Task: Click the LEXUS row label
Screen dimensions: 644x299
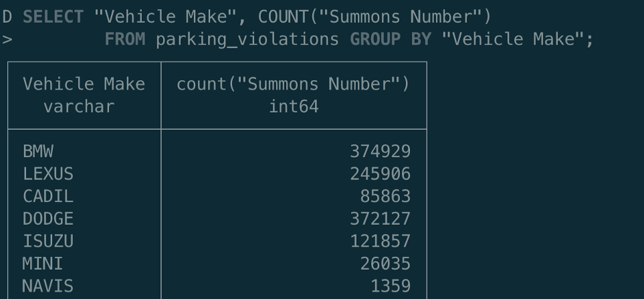Action: [48, 174]
